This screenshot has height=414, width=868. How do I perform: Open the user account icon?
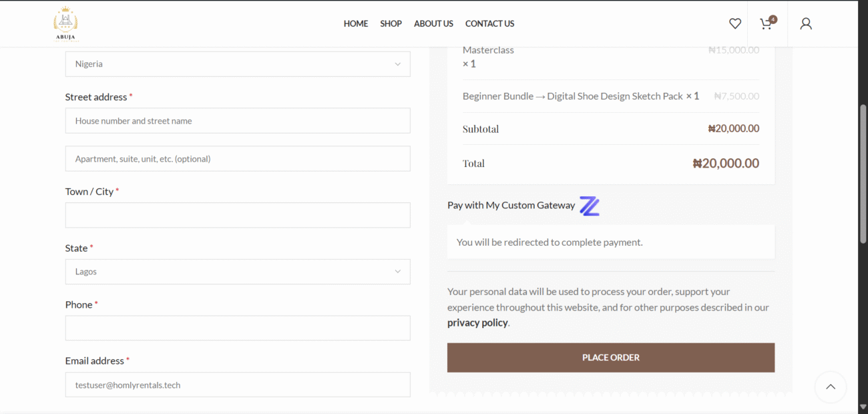[x=806, y=23]
